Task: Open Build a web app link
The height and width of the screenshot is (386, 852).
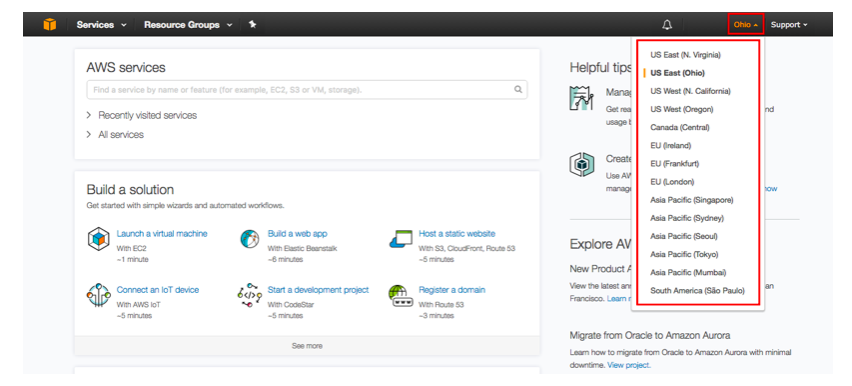Action: coord(297,234)
